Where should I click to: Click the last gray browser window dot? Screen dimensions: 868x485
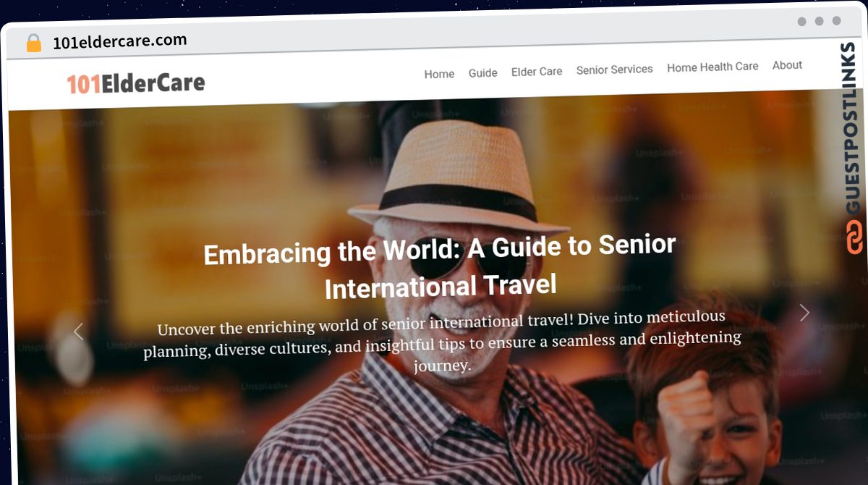[836, 21]
